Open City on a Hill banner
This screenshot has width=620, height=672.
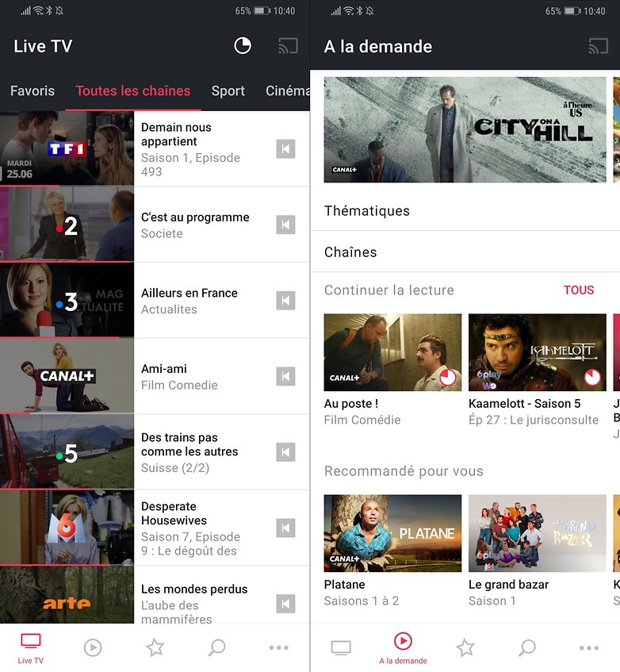point(465,130)
